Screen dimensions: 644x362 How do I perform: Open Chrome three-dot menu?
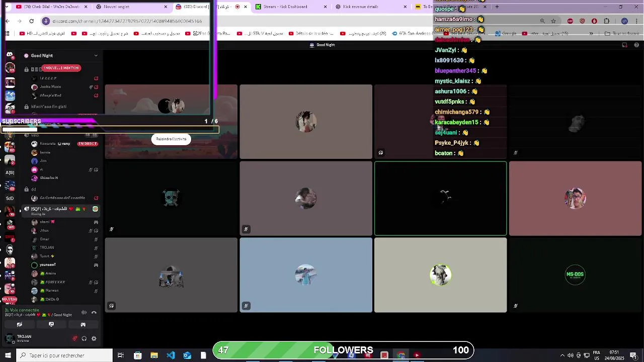click(636, 21)
